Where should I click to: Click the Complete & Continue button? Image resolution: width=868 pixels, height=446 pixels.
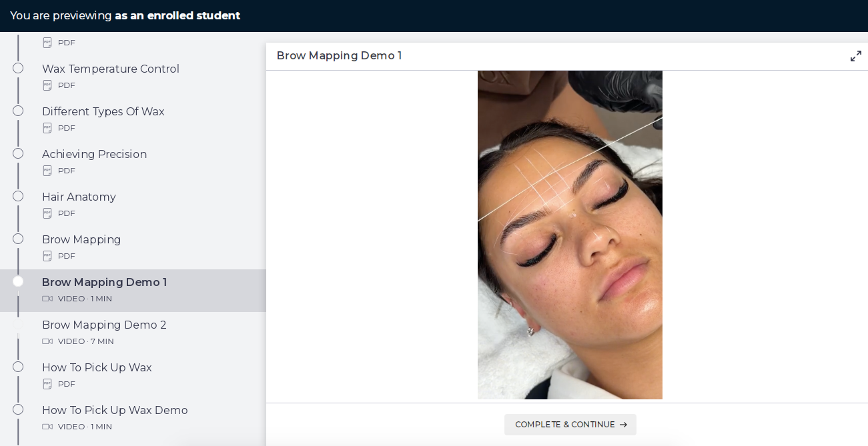pos(570,425)
